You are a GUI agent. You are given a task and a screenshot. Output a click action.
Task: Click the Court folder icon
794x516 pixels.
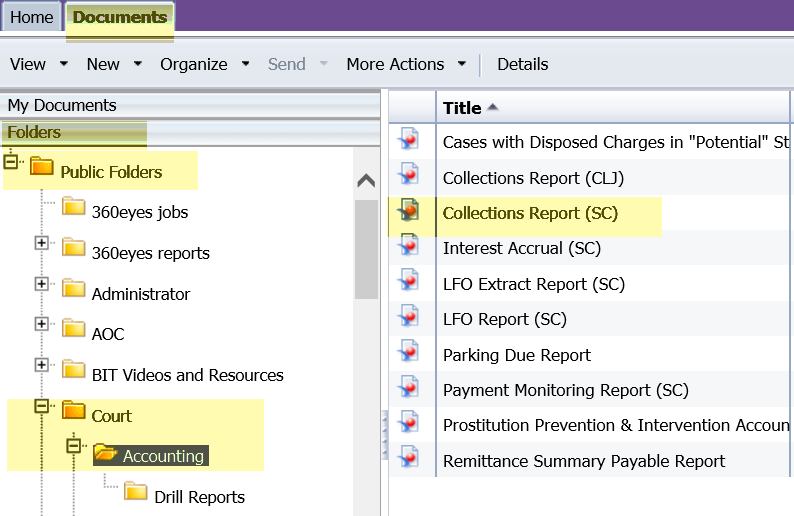tap(74, 410)
